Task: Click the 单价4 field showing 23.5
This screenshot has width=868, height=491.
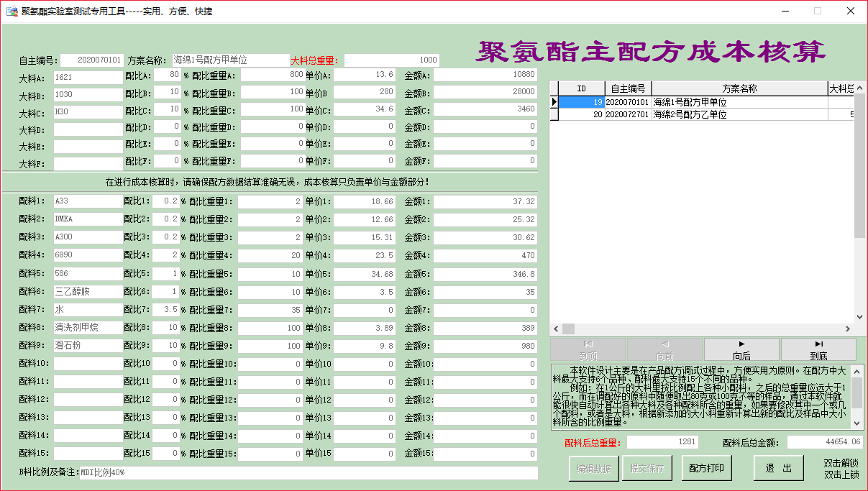Action: click(x=363, y=256)
